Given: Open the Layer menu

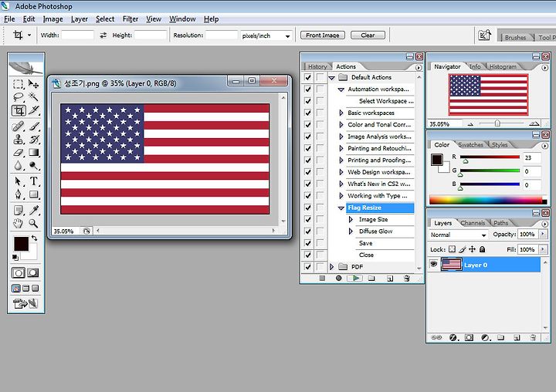Looking at the screenshot, I should [80, 19].
